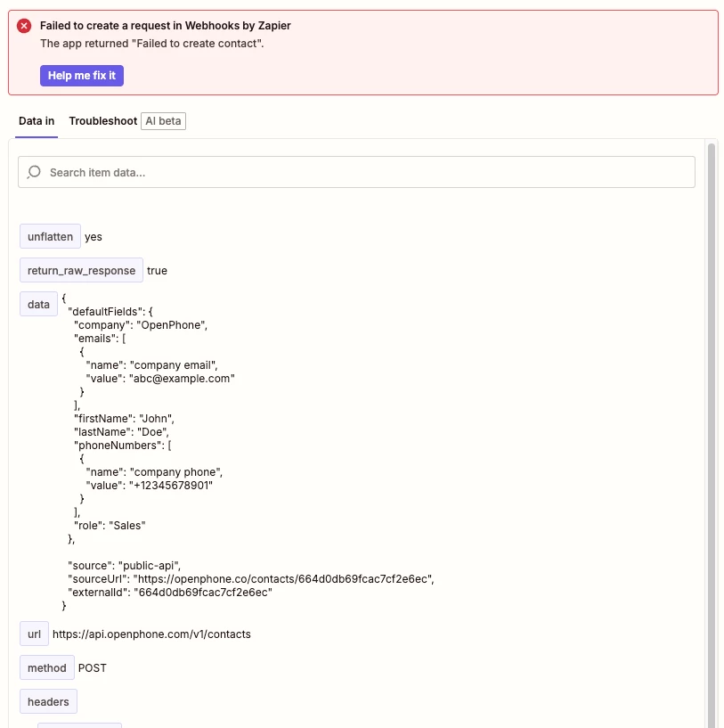Viewport: 724px width, 728px height.
Task: Click the red error icon in the alert banner
Action: click(24, 26)
